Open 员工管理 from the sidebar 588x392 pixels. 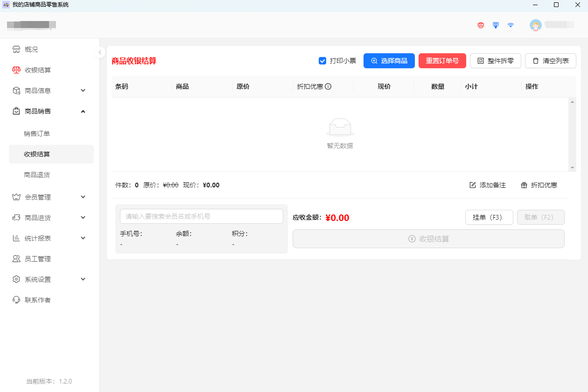coord(37,259)
